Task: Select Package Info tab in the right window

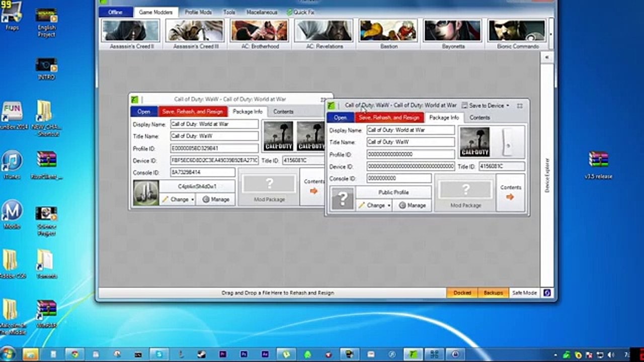Action: (444, 118)
